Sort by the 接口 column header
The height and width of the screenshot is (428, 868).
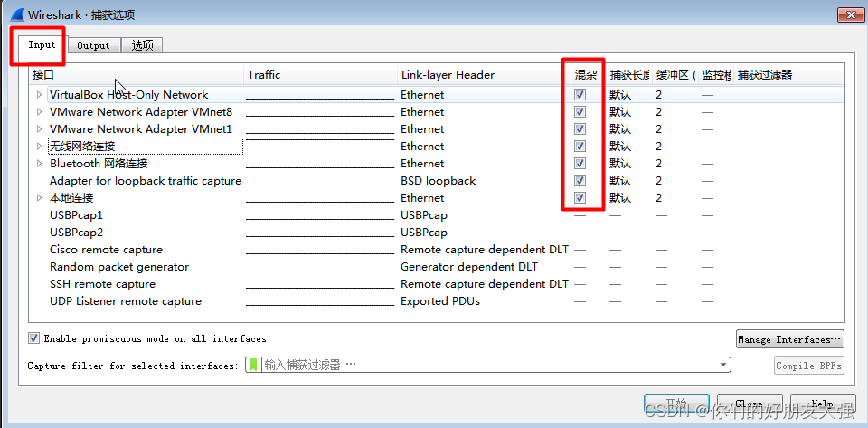coord(137,75)
